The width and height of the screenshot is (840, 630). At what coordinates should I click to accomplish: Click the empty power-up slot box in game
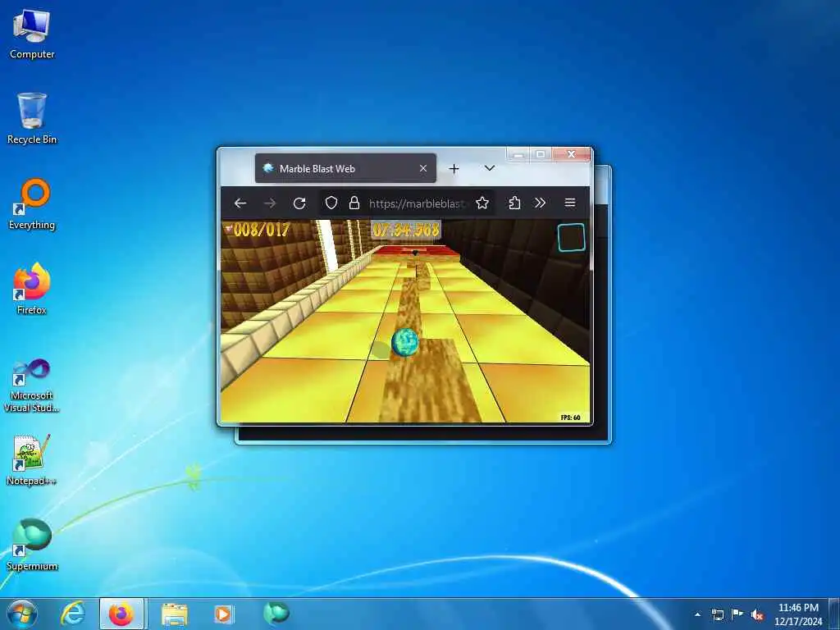point(571,237)
